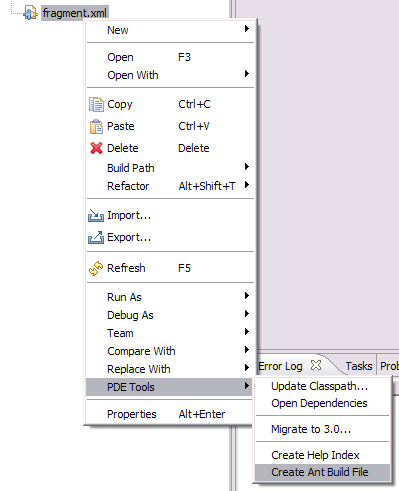Screen dimensions: 399x491
Task: Switch to the Tasks tab
Action: [x=359, y=366]
